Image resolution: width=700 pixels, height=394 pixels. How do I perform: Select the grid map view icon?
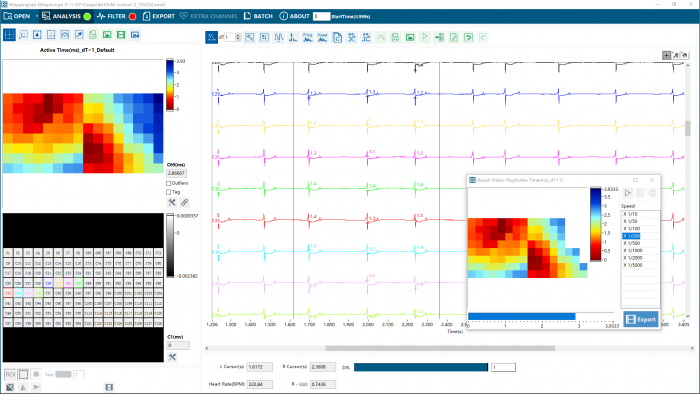pyautogui.click(x=9, y=35)
